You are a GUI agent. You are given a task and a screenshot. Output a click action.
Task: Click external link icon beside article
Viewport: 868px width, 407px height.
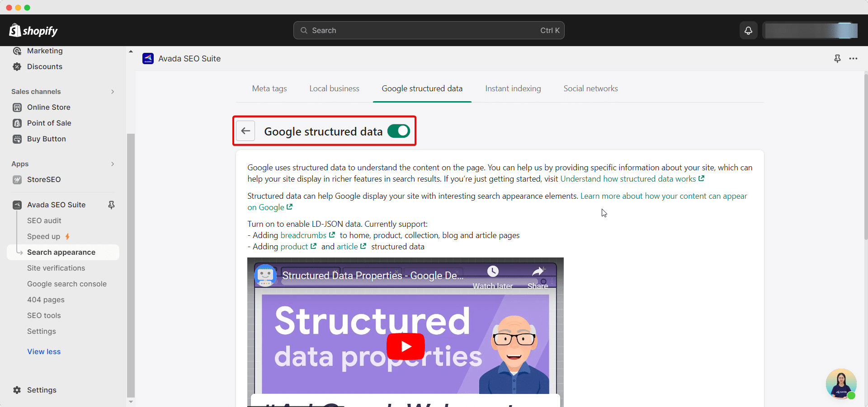coord(363,246)
